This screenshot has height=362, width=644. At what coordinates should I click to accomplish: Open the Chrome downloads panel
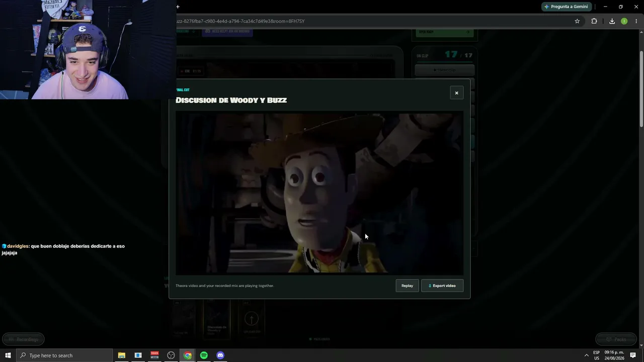(612, 21)
